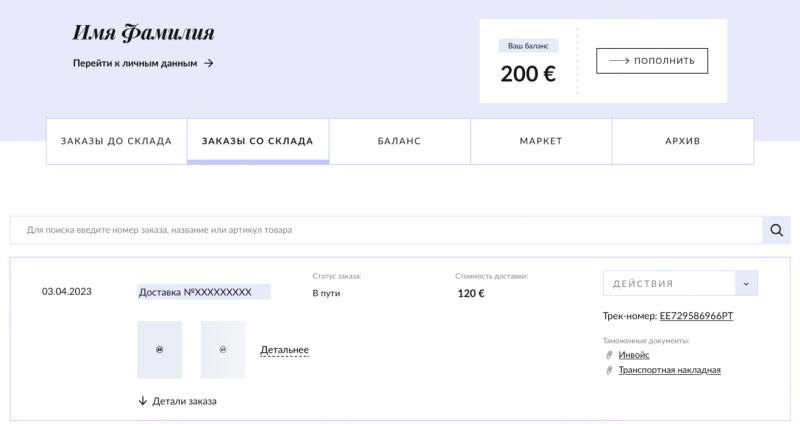
Task: Follow the Перейти к личным данным link
Action: coord(135,63)
